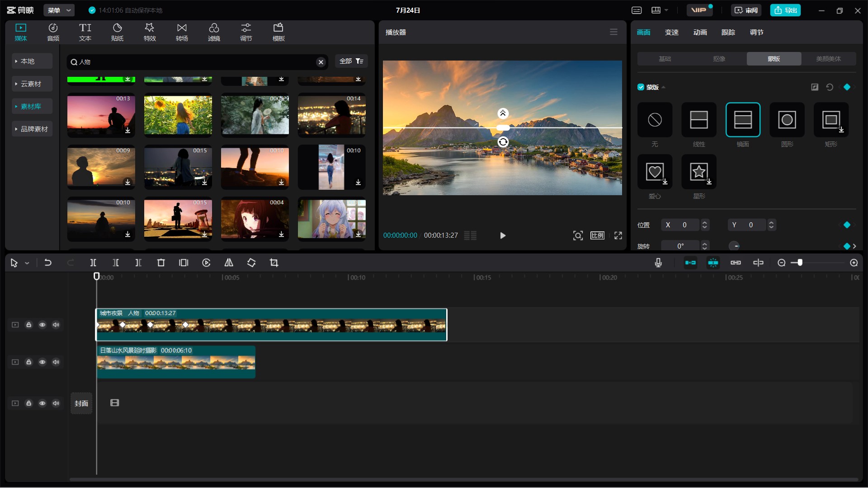Click the 封面 cover button

coord(81,403)
